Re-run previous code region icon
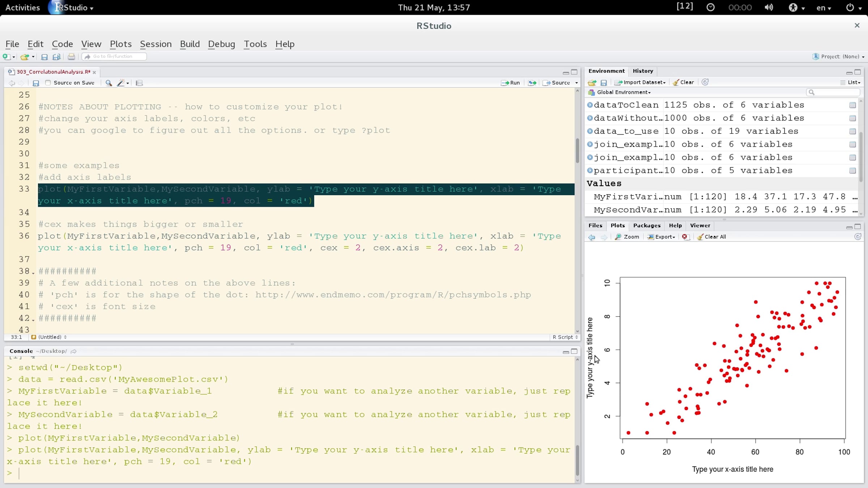 [532, 83]
